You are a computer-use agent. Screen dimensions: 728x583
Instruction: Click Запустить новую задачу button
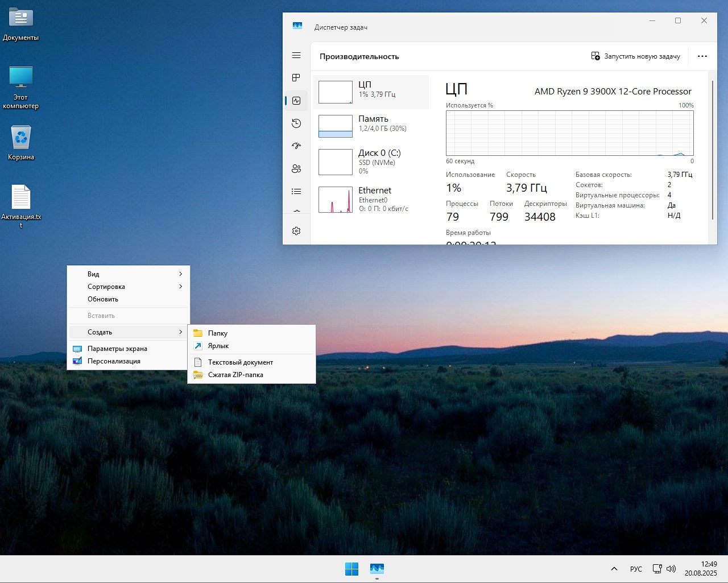click(636, 56)
